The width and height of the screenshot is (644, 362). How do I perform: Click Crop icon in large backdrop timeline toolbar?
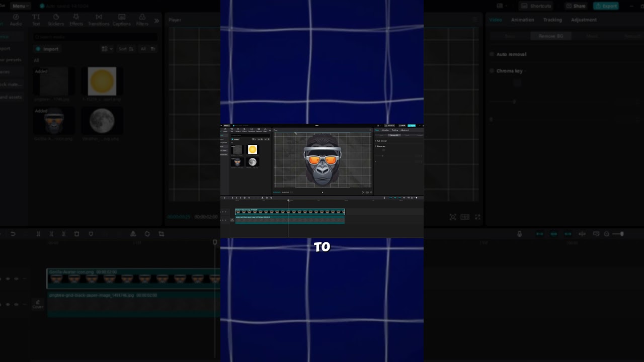point(161,234)
